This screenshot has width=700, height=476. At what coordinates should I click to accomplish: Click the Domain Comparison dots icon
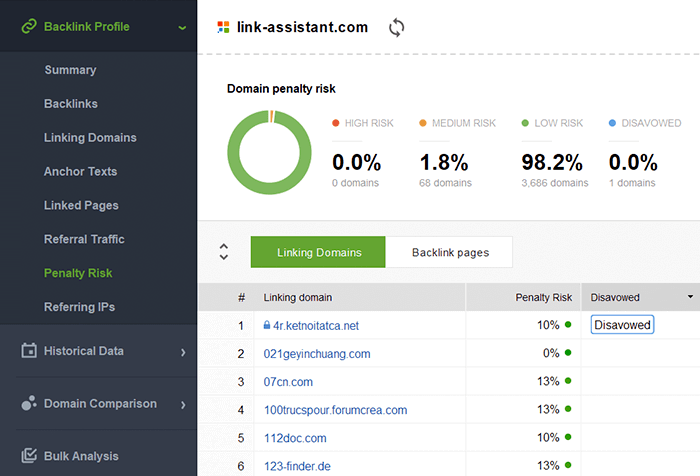tap(29, 403)
